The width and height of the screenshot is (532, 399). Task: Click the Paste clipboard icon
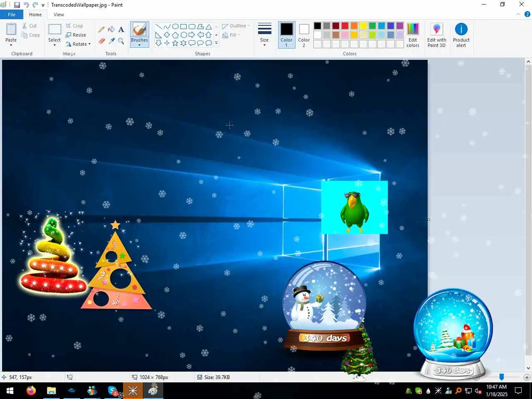coord(11,29)
